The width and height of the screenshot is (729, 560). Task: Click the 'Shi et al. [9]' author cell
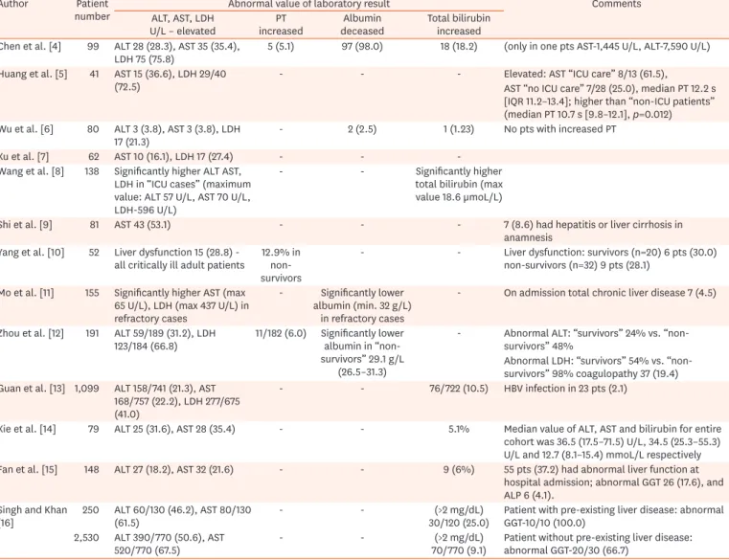pyautogui.click(x=26, y=225)
